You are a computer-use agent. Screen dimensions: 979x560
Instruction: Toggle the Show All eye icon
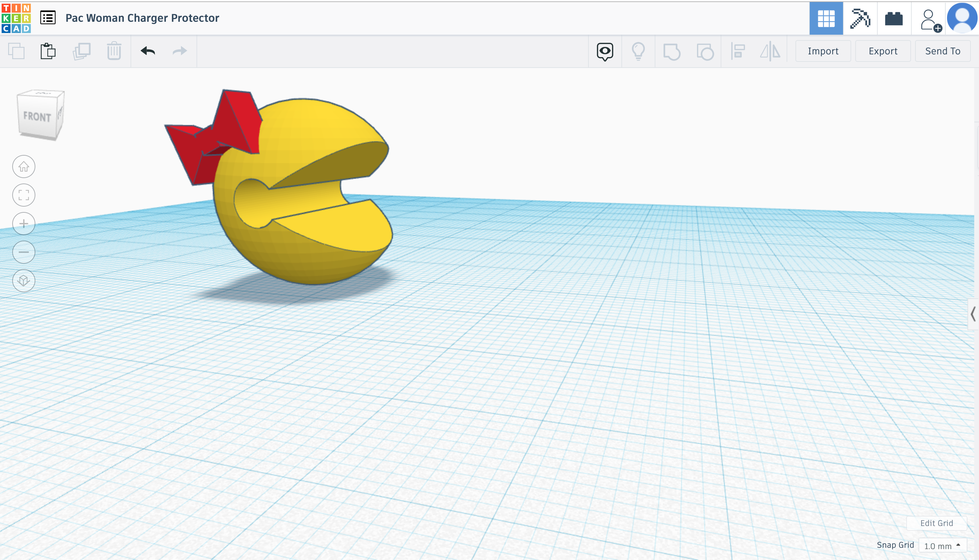tap(605, 51)
